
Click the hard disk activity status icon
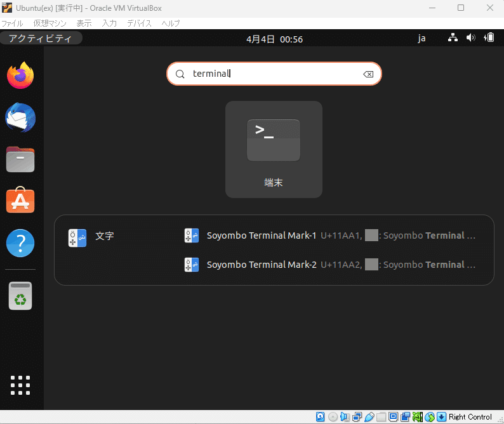click(320, 417)
